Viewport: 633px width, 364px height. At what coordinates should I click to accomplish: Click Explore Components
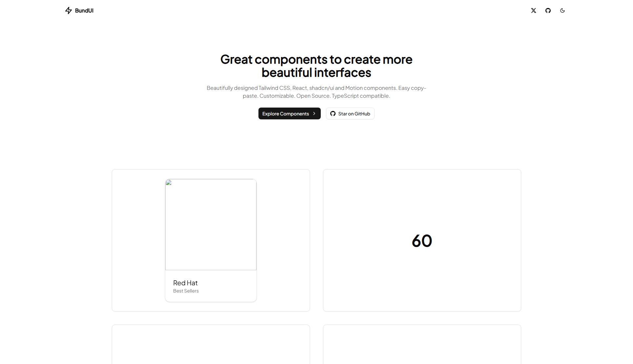click(x=289, y=113)
